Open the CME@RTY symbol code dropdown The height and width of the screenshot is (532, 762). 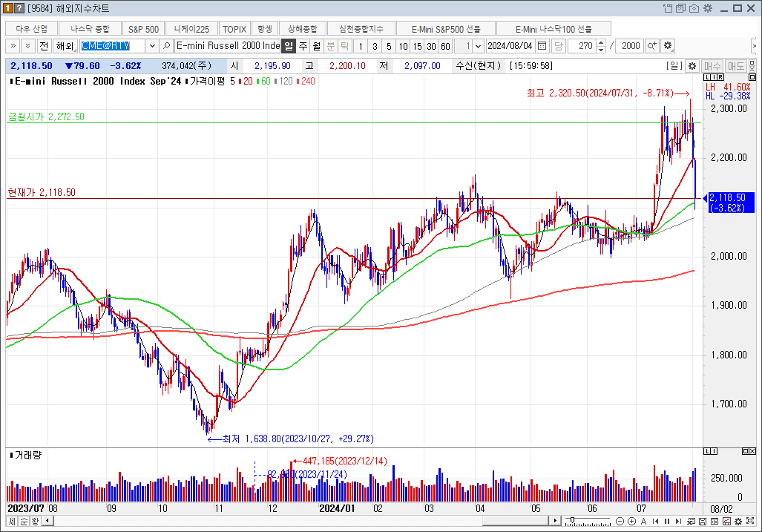point(152,45)
